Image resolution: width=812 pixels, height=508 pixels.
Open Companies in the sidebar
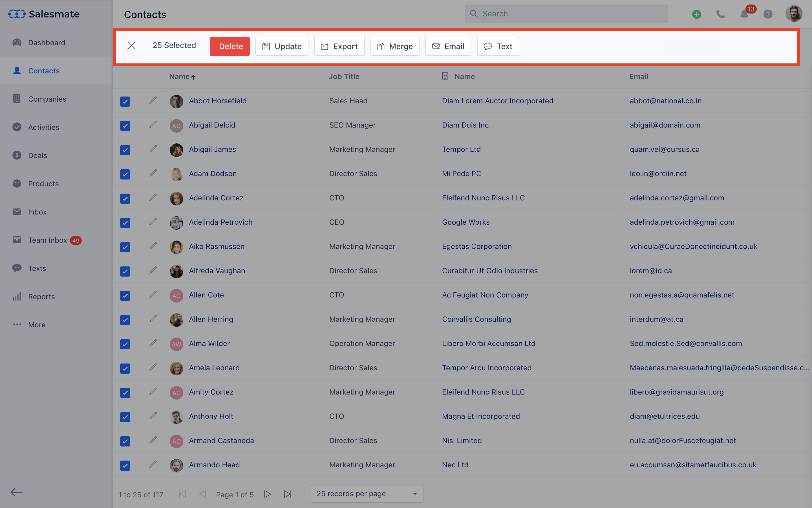click(x=47, y=99)
